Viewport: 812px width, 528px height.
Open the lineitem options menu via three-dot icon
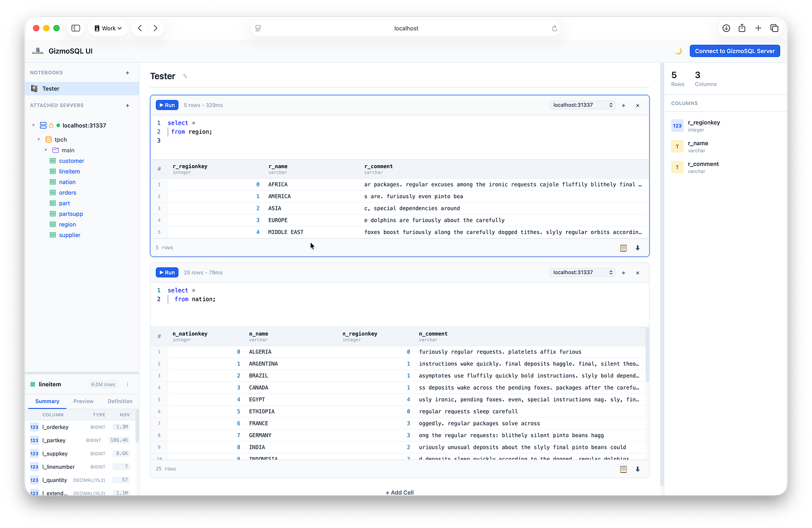coord(127,384)
